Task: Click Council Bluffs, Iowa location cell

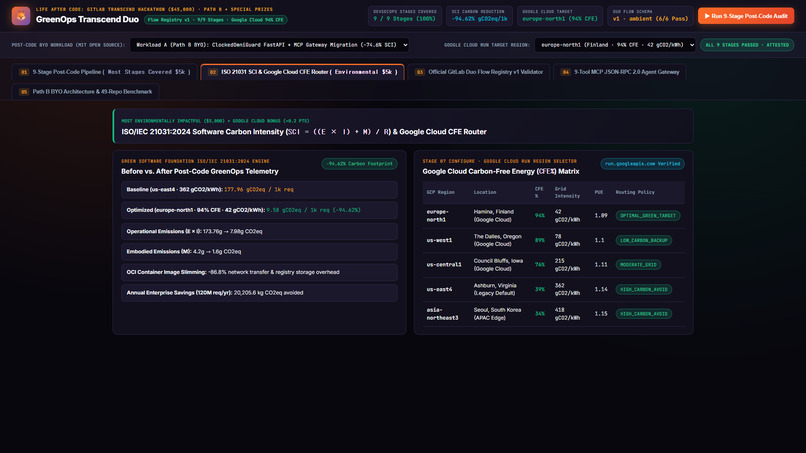Action: [x=498, y=264]
